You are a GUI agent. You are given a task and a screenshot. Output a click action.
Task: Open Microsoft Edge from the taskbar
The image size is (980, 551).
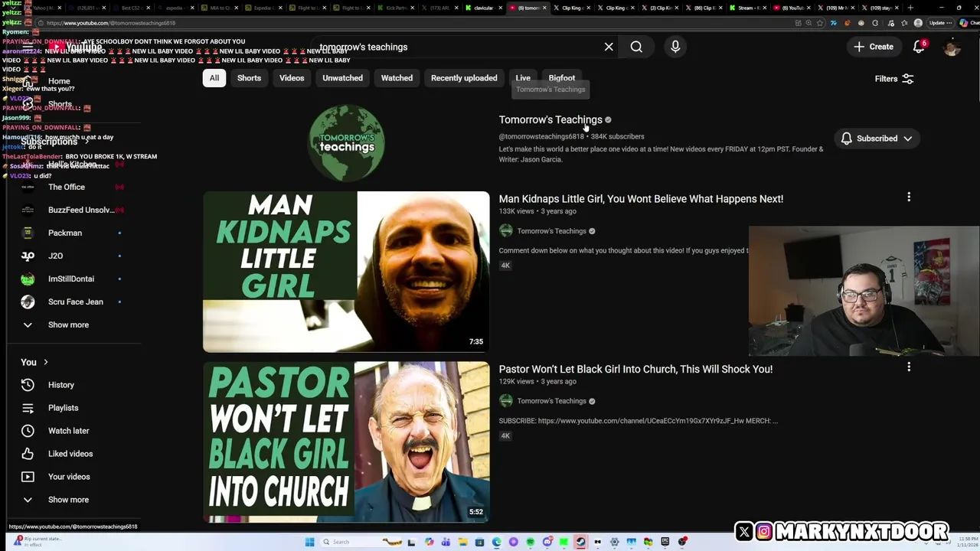496,542
